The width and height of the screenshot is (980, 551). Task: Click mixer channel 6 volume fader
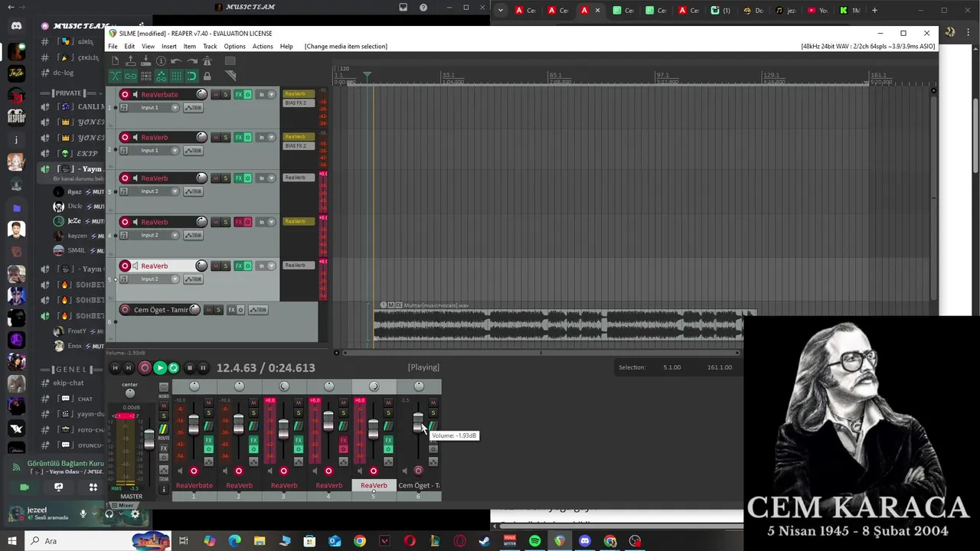(x=418, y=422)
